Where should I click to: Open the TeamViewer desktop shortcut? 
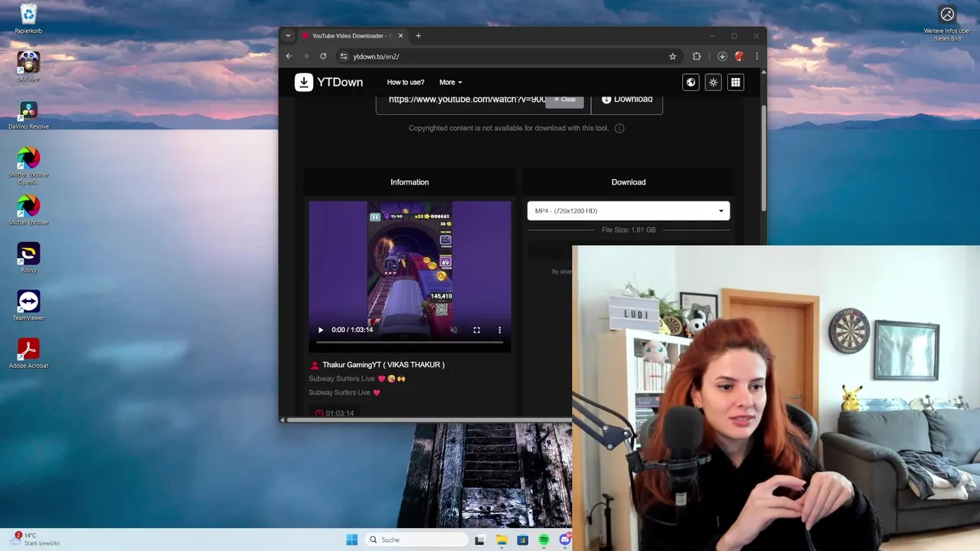pos(28,301)
